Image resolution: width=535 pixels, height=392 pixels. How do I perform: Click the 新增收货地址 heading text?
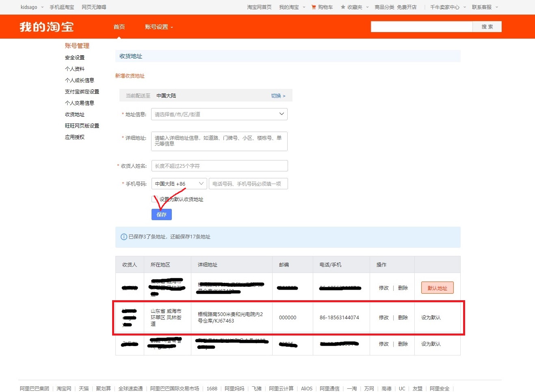[x=130, y=76]
